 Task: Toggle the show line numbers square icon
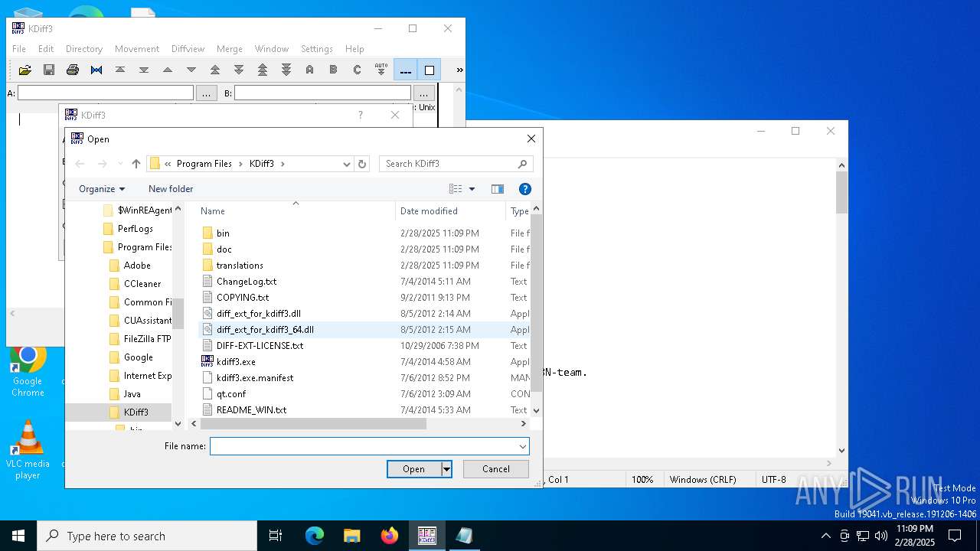tap(429, 70)
